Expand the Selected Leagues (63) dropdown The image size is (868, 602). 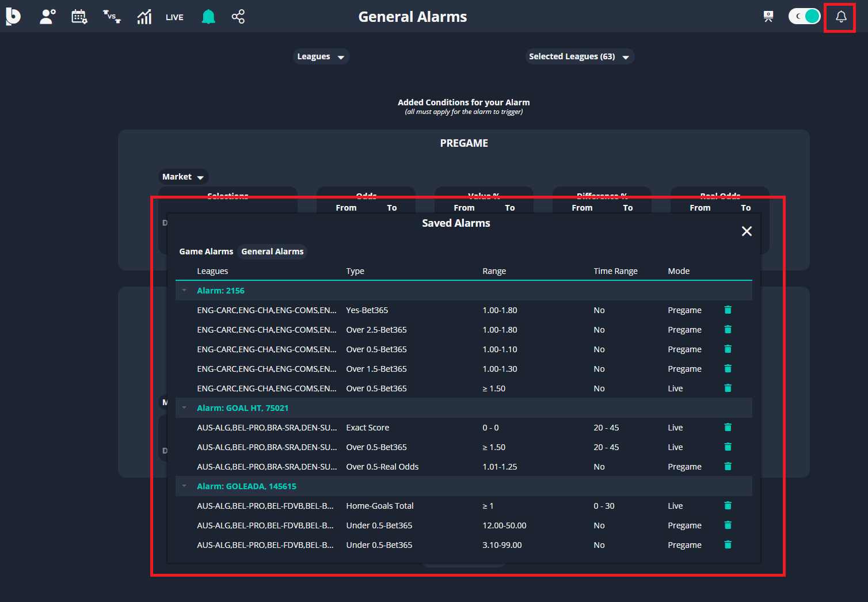pos(579,56)
